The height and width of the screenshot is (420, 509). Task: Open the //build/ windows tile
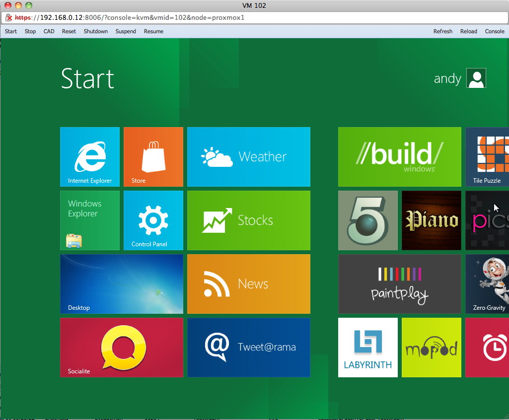click(x=400, y=156)
